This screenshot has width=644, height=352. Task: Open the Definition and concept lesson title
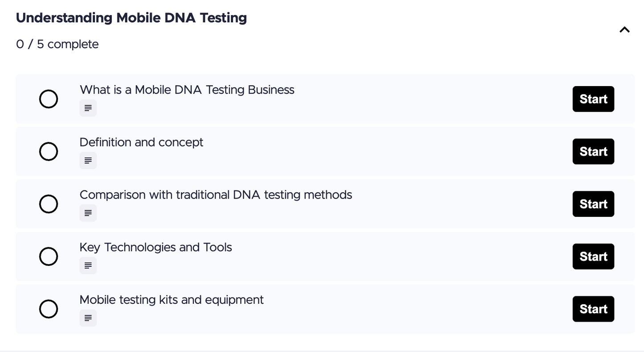point(141,142)
